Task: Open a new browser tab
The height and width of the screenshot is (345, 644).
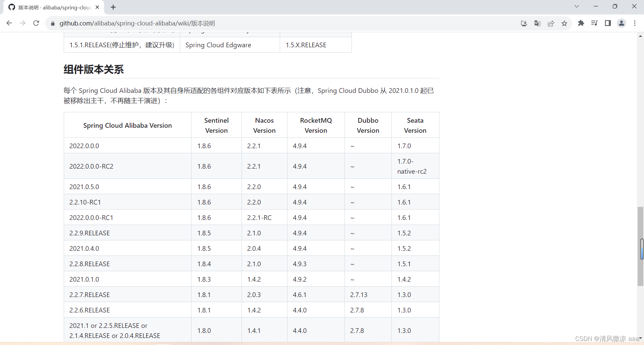Action: [x=113, y=7]
